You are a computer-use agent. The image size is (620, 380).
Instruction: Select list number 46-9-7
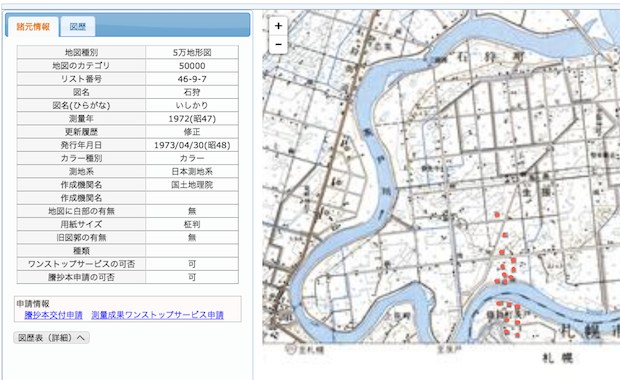(192, 79)
